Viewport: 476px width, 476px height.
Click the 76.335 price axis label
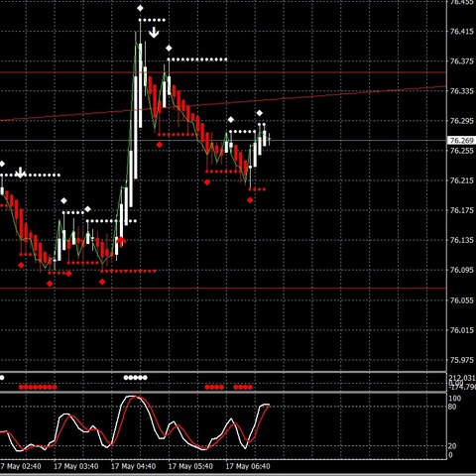[461, 91]
